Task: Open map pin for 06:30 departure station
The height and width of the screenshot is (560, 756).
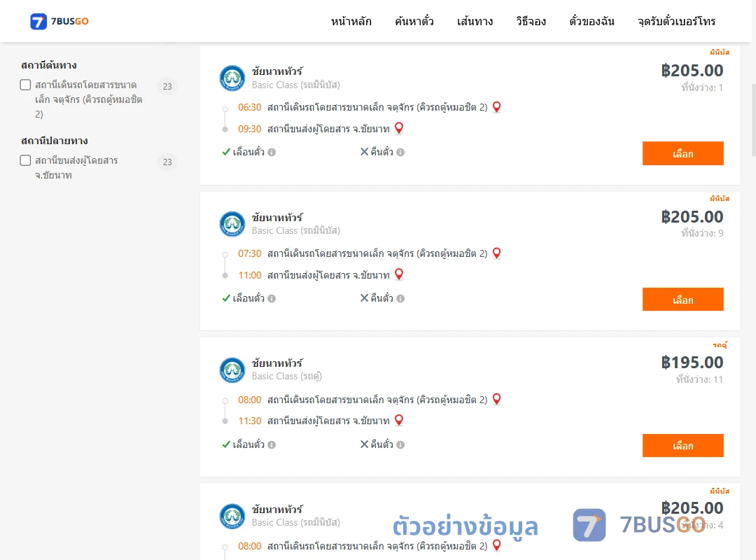Action: click(x=496, y=107)
